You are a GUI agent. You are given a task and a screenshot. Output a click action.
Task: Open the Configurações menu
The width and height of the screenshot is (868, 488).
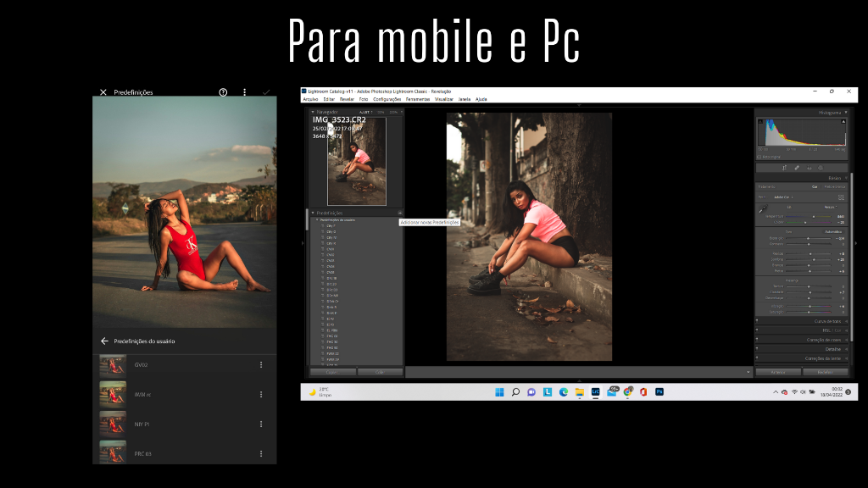[x=387, y=99]
